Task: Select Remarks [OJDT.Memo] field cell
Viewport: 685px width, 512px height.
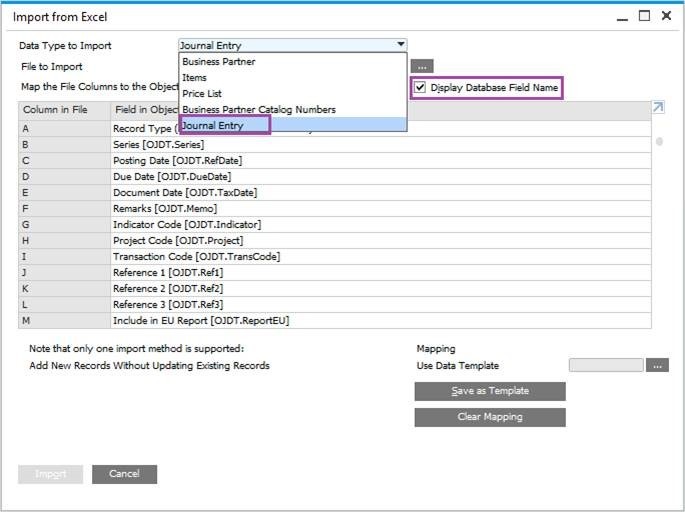Action: [x=381, y=209]
